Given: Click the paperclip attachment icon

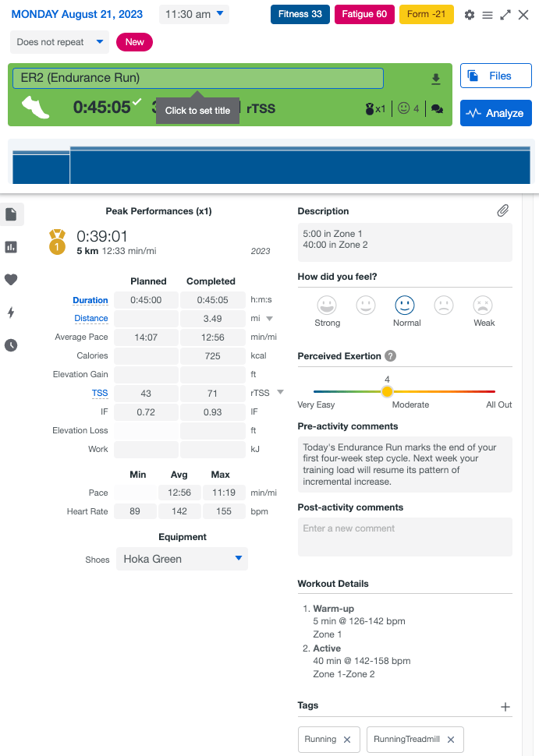Looking at the screenshot, I should click(x=503, y=210).
